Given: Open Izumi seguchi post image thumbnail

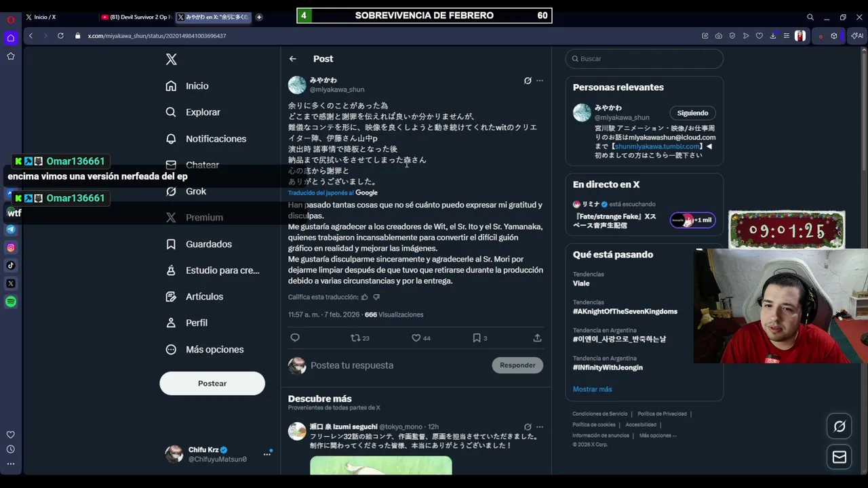Looking at the screenshot, I should pyautogui.click(x=381, y=466).
